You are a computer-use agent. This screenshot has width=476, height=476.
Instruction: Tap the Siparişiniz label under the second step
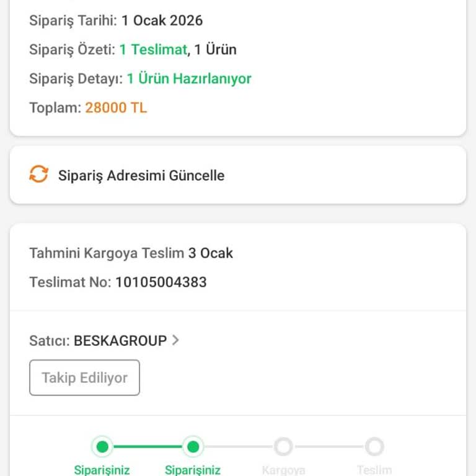click(x=193, y=470)
